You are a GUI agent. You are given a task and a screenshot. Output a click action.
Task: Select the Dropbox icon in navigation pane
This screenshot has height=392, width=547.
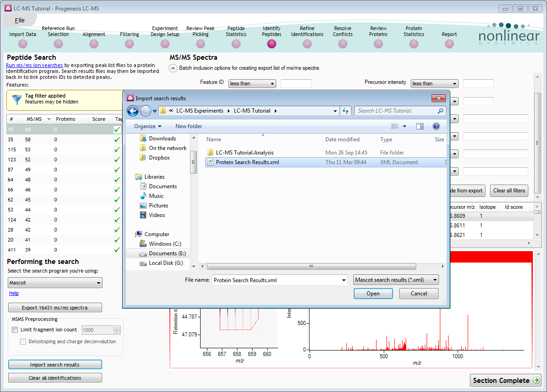[x=144, y=158]
